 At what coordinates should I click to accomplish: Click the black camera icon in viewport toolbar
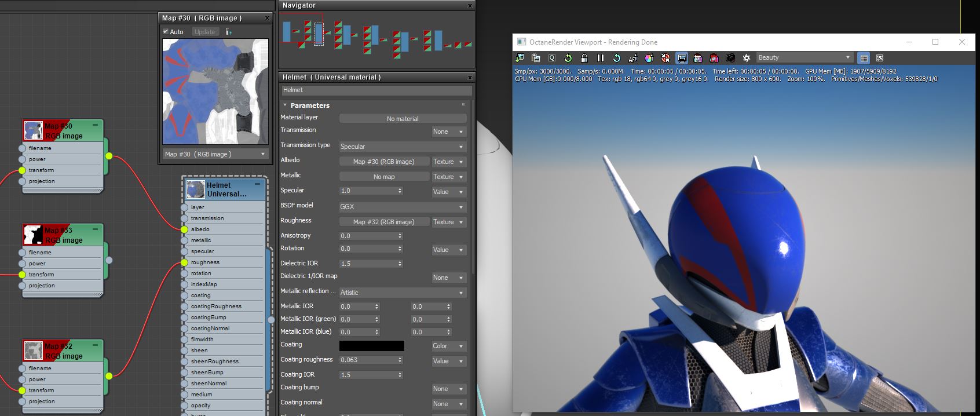730,58
